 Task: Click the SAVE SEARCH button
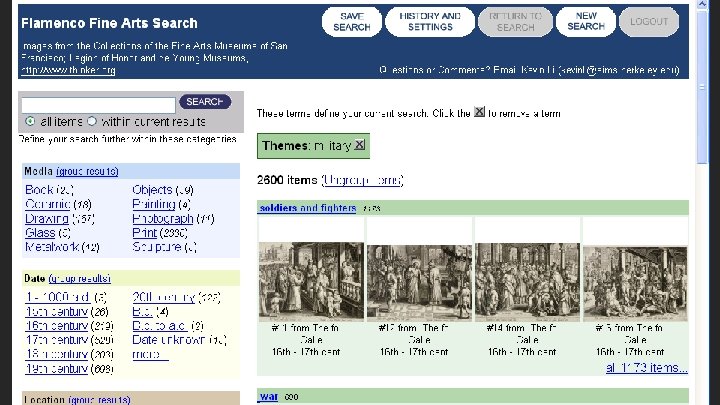352,22
